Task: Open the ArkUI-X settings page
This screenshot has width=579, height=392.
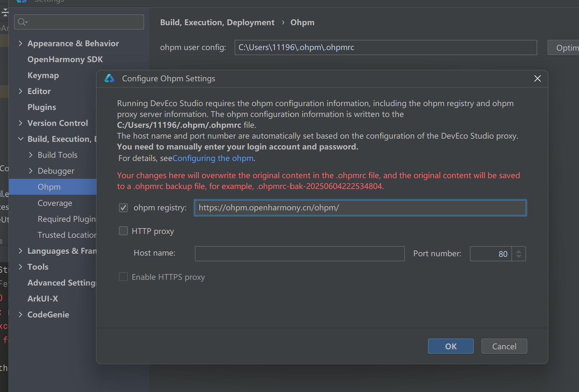Action: [43, 299]
